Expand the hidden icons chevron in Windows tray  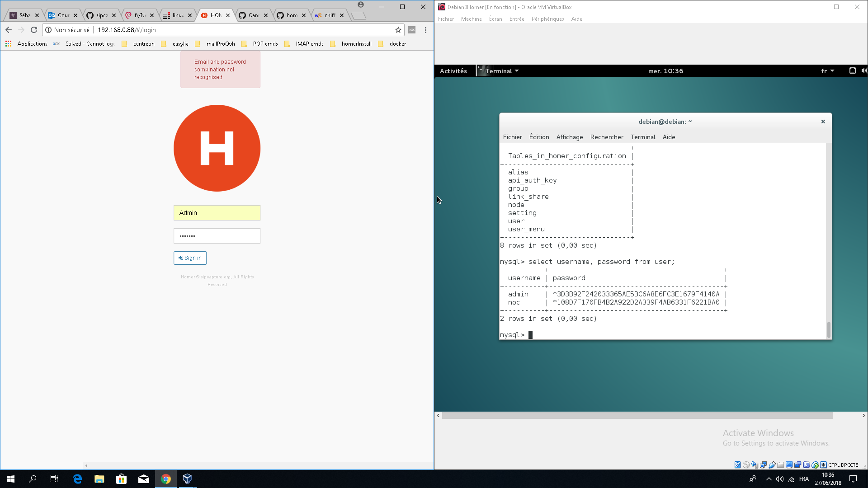[769, 479]
